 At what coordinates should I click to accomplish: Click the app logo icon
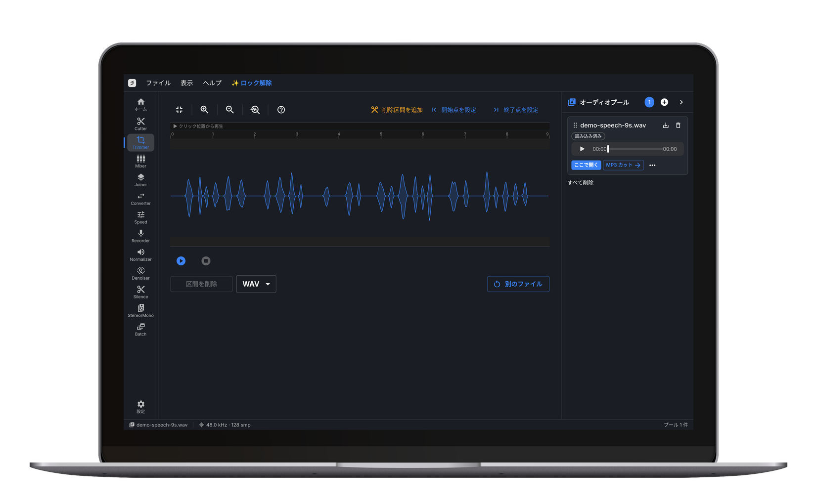(x=132, y=83)
